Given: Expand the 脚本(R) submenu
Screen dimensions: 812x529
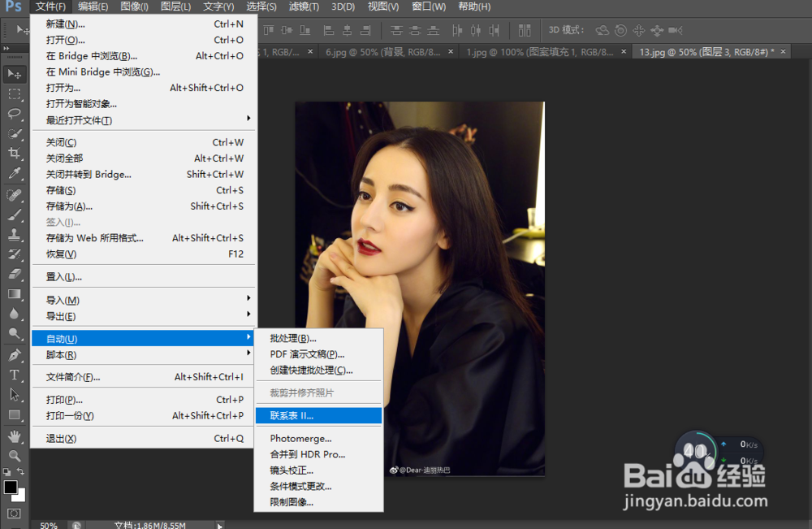Looking at the screenshot, I should click(144, 355).
